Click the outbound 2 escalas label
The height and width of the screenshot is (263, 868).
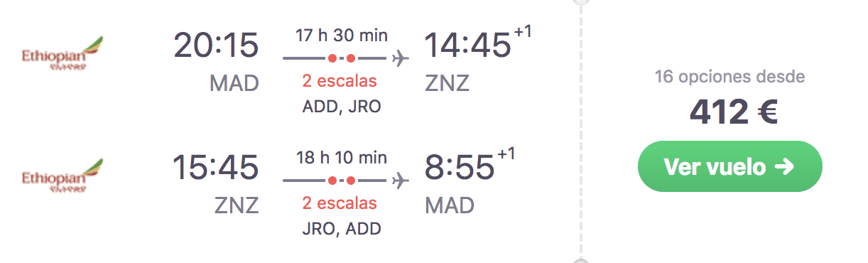click(340, 82)
